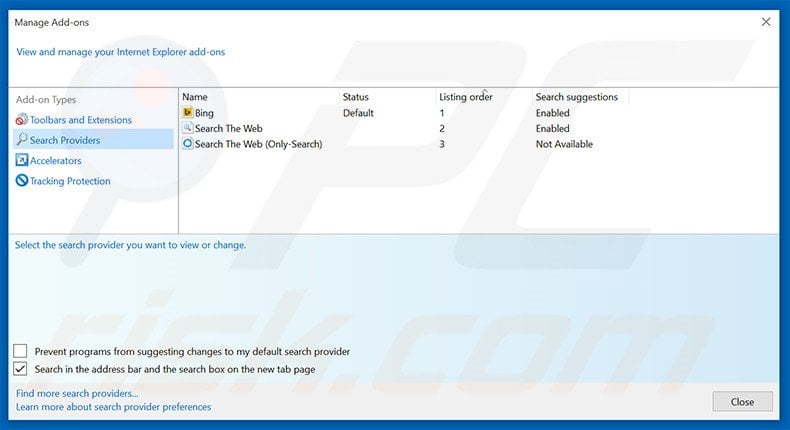
Task: Uncheck Search in the address bar checkbox
Action: tap(20, 368)
